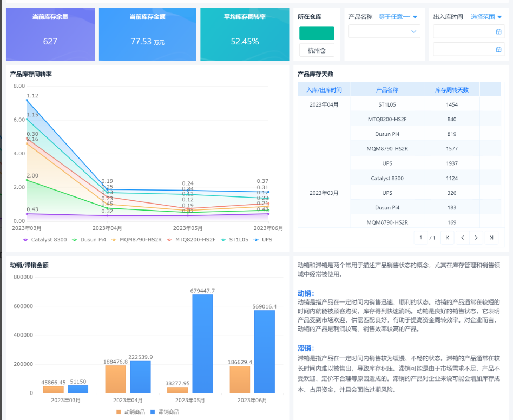Toggle MQM8790-HS2R legend series
The image size is (513, 420).
tap(136, 240)
